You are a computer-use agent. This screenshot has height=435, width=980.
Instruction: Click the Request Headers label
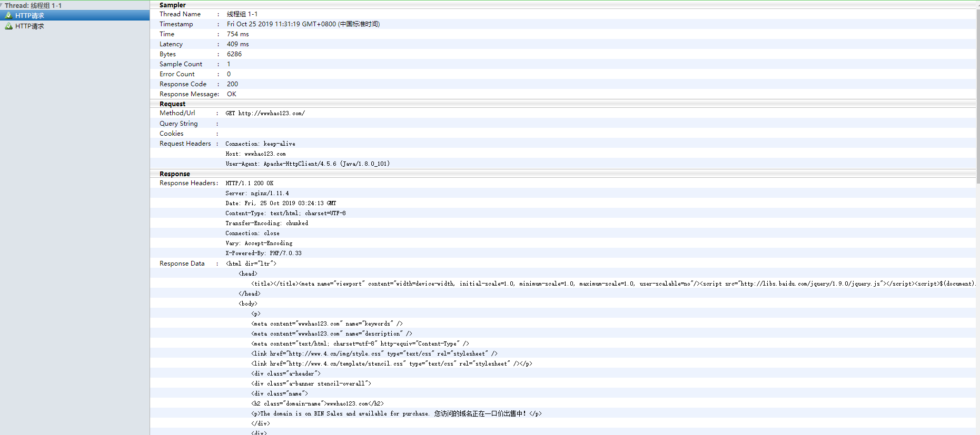click(x=185, y=144)
